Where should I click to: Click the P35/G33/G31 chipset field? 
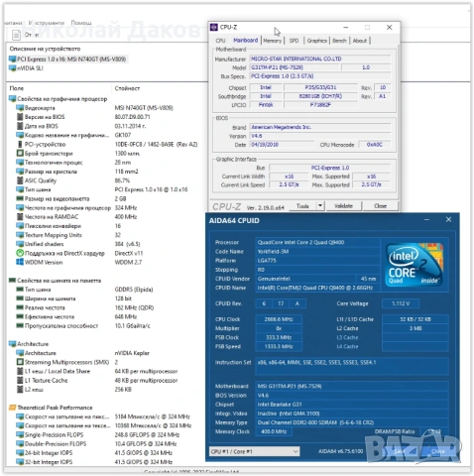click(x=320, y=87)
